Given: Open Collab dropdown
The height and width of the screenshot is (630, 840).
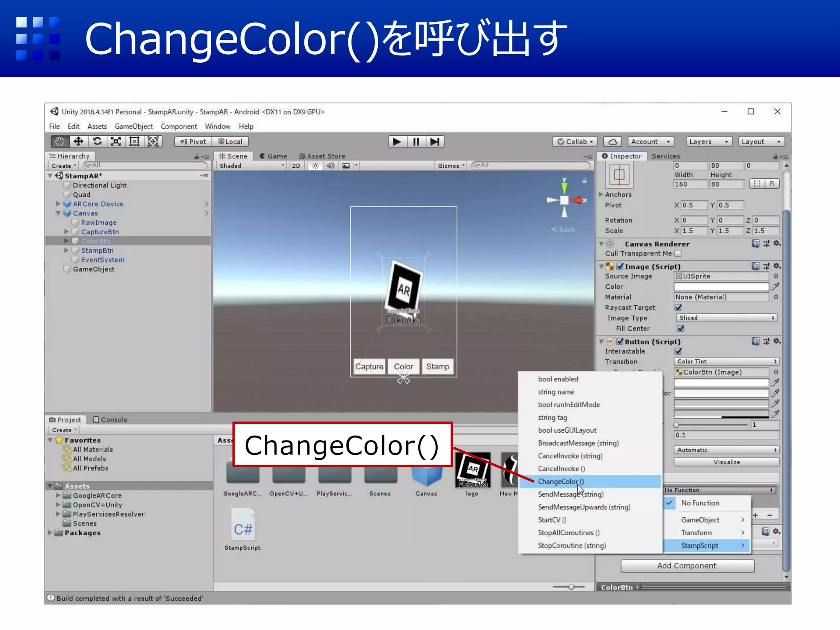Looking at the screenshot, I should [x=575, y=142].
